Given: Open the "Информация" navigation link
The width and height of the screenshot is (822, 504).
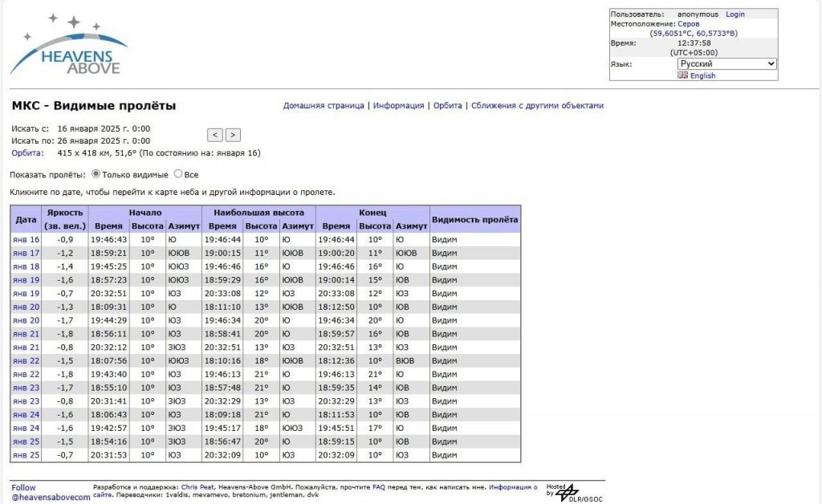Looking at the screenshot, I should coord(398,106).
